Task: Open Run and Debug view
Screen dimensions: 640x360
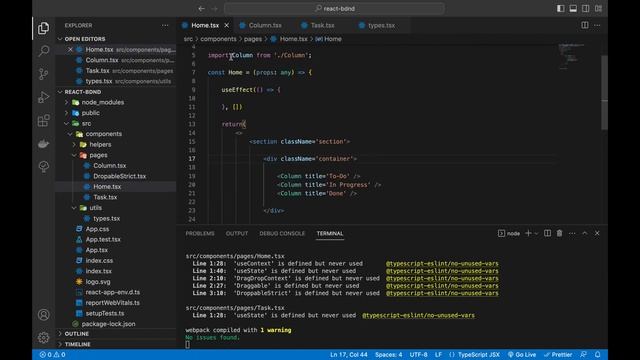Action: click(x=43, y=97)
